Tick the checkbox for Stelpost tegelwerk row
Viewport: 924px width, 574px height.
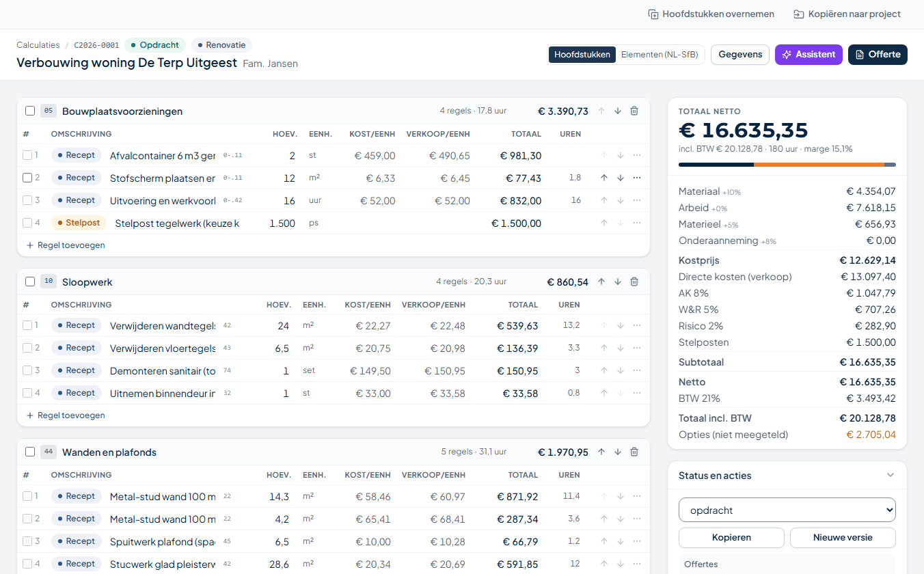pyautogui.click(x=27, y=223)
